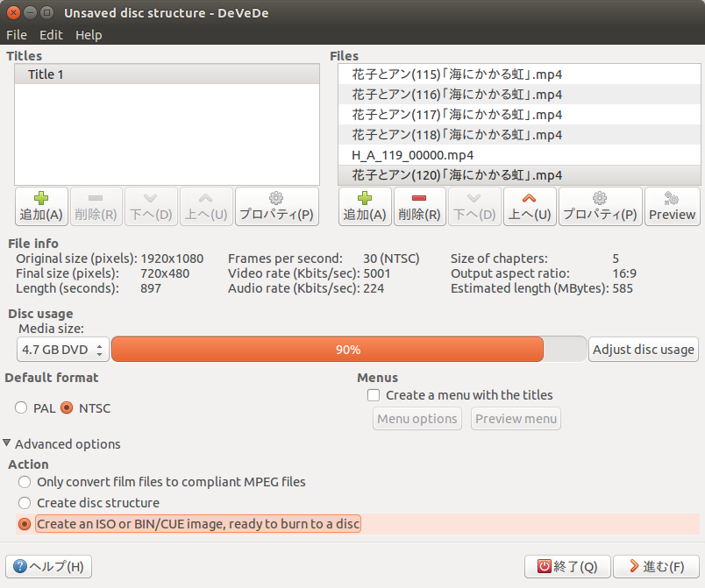Choose Create disc structure action
Viewport: 705px width, 588px height.
point(25,503)
